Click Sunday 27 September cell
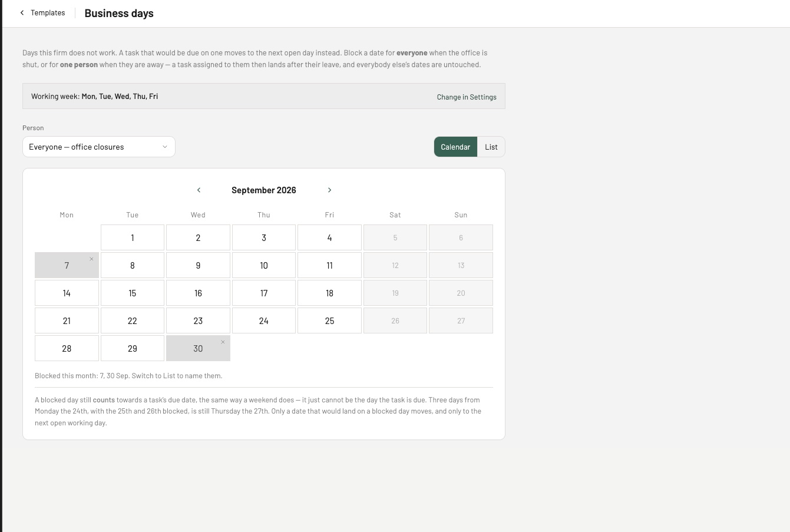 [x=461, y=320]
